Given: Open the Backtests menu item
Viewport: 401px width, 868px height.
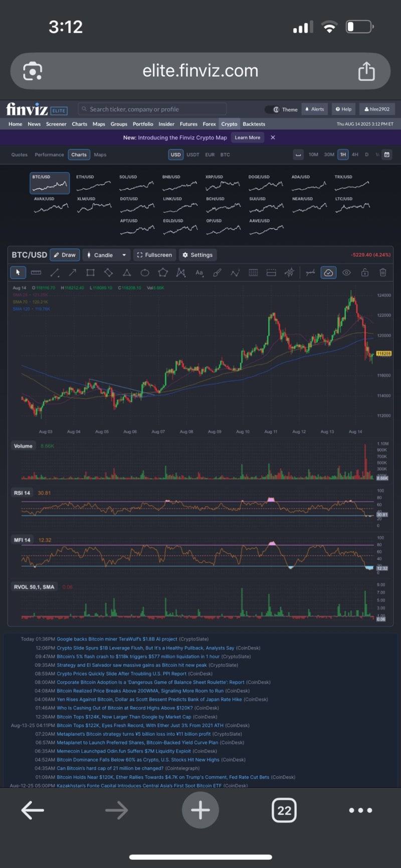Looking at the screenshot, I should [254, 124].
